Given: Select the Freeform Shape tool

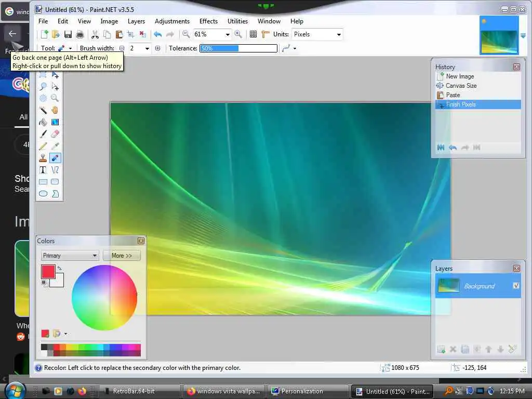Looking at the screenshot, I should [x=55, y=194].
